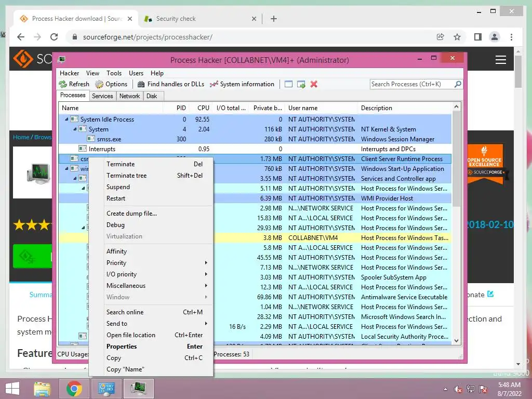Open the SourceForge hamburger menu
The height and width of the screenshot is (399, 532).
pyautogui.click(x=501, y=60)
